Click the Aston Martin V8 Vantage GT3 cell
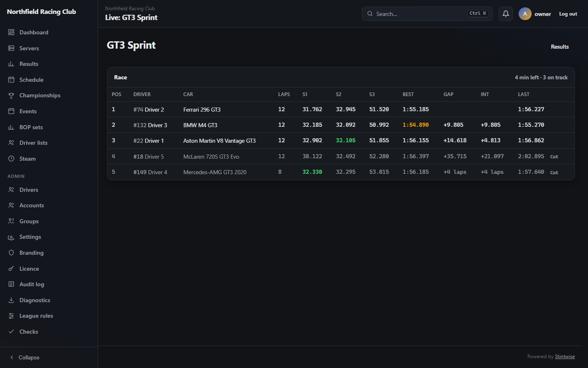 coord(219,141)
